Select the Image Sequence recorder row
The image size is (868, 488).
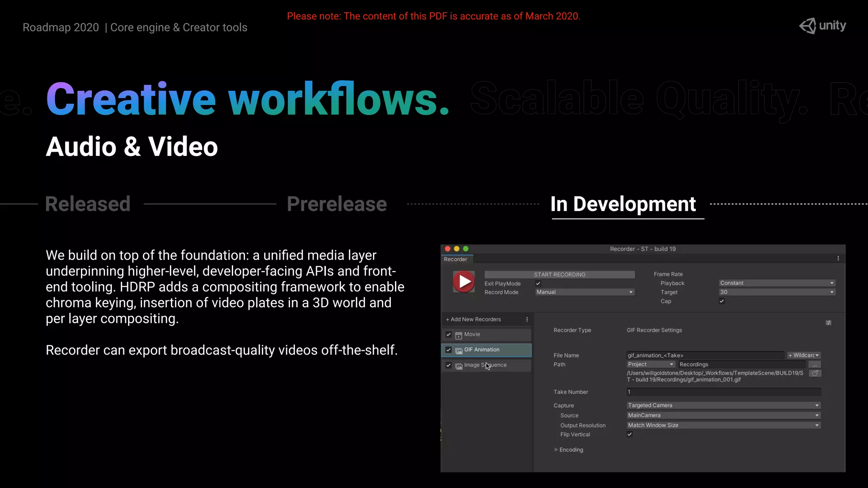tap(487, 365)
